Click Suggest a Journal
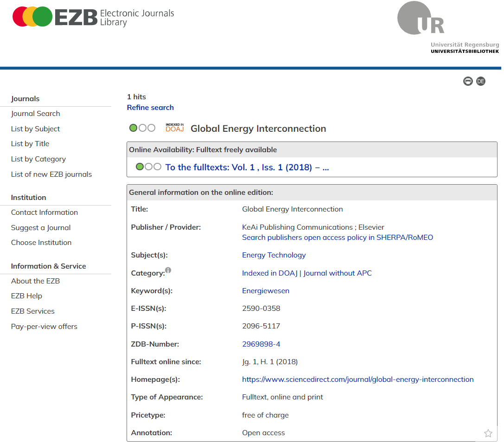 coord(41,228)
